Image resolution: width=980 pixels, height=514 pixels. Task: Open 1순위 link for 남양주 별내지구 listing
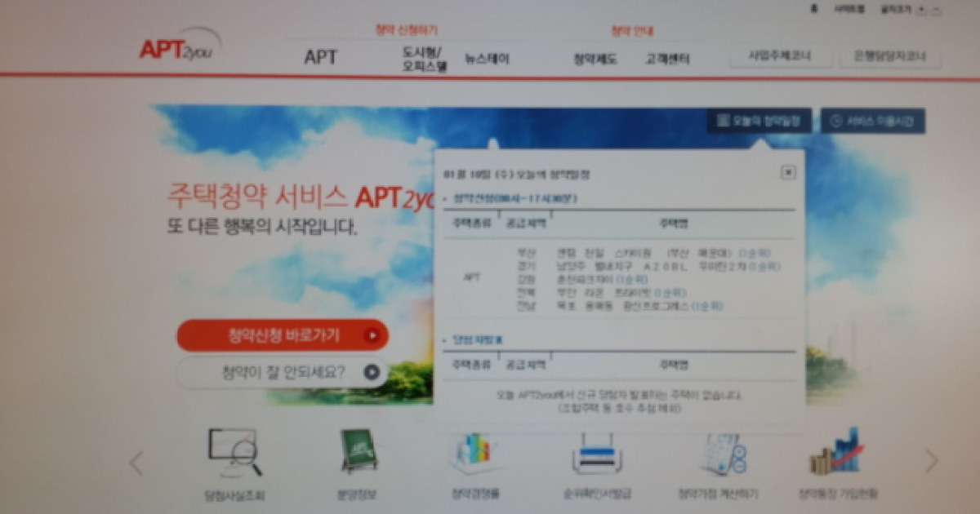point(764,266)
